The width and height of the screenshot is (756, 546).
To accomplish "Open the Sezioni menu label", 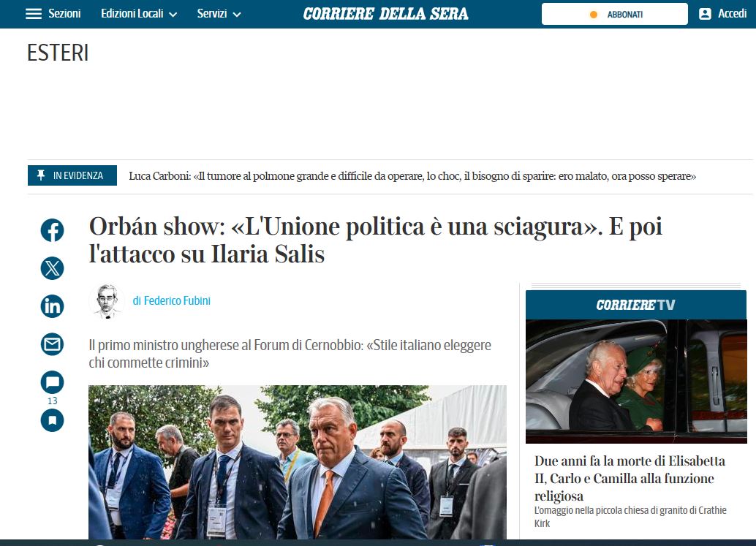I will [64, 13].
